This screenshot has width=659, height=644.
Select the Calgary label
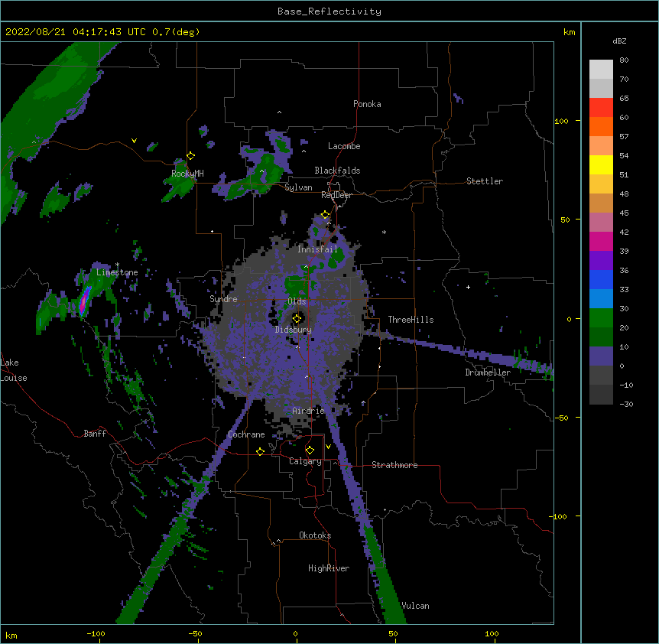coord(305,461)
